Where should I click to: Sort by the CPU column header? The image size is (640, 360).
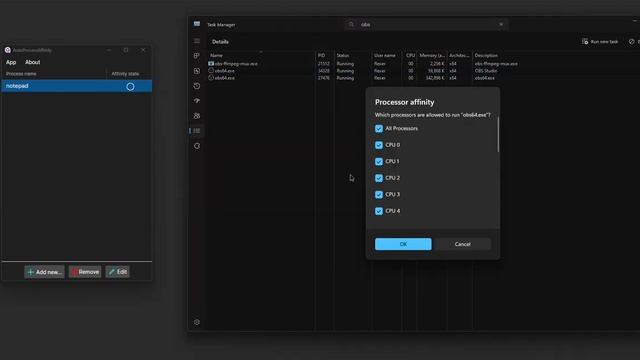coord(410,55)
